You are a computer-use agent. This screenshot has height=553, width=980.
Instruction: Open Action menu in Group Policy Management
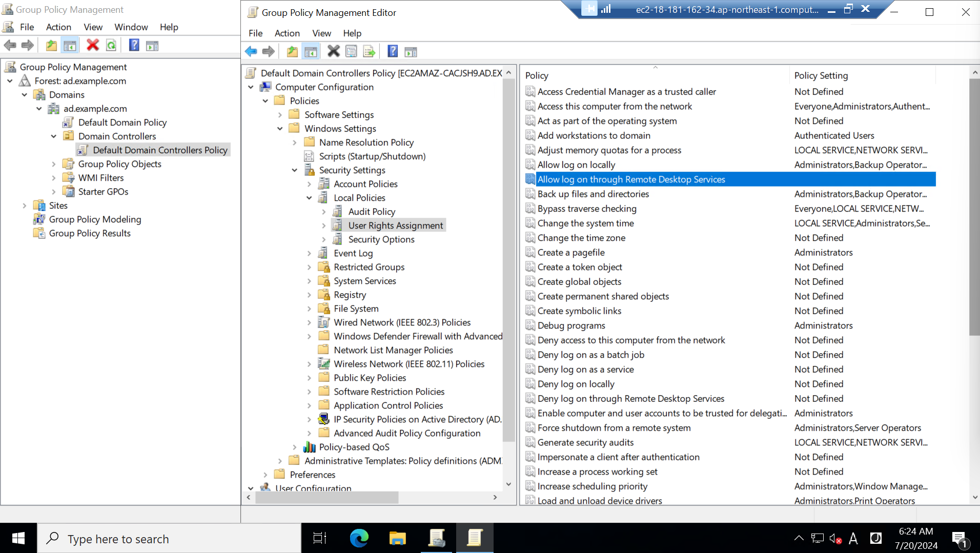[x=58, y=27]
